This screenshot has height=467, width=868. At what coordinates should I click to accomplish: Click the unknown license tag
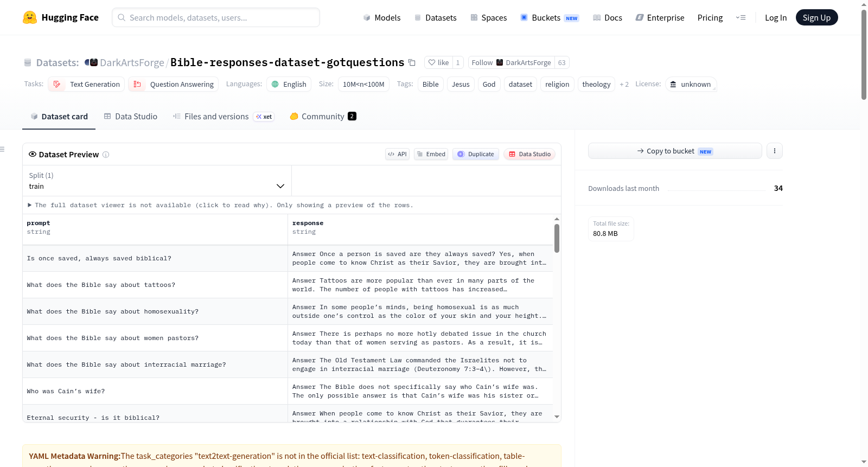691,84
